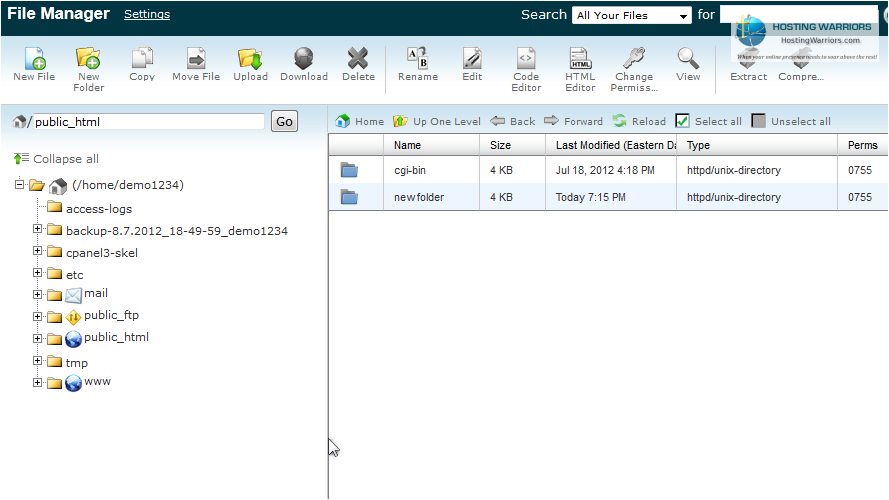Screen dimensions: 889x500
Task: Expand the public_html tree node
Action: coord(37,338)
